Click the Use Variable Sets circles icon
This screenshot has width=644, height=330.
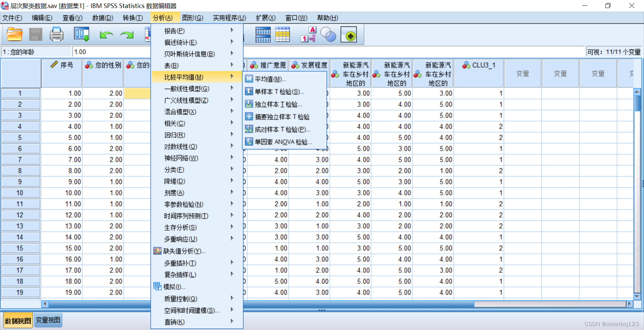(328, 35)
